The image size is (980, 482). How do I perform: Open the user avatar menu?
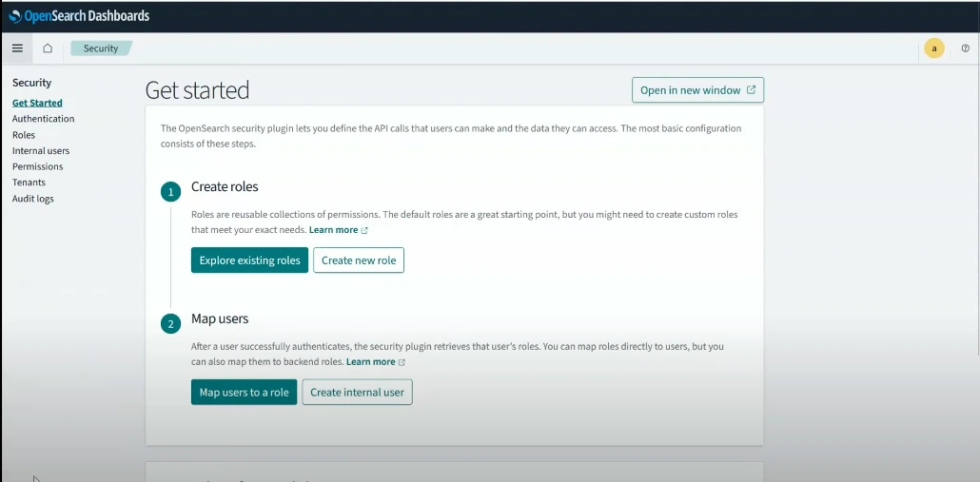[934, 48]
